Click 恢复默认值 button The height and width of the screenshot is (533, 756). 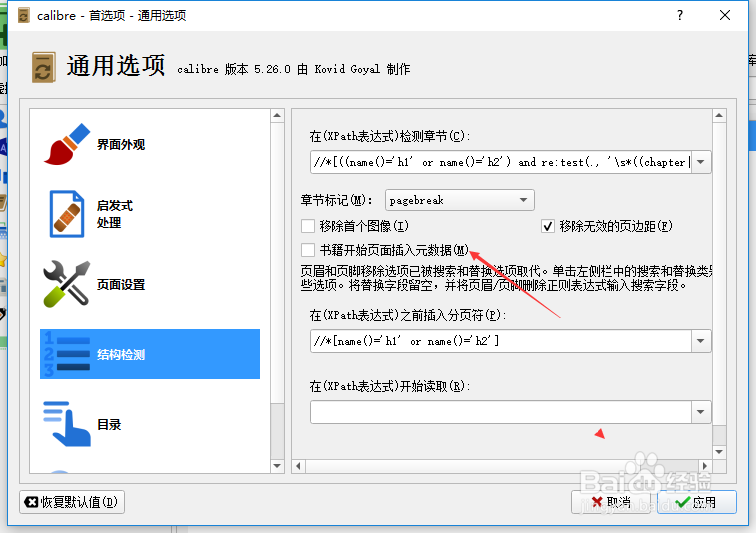pyautogui.click(x=72, y=502)
